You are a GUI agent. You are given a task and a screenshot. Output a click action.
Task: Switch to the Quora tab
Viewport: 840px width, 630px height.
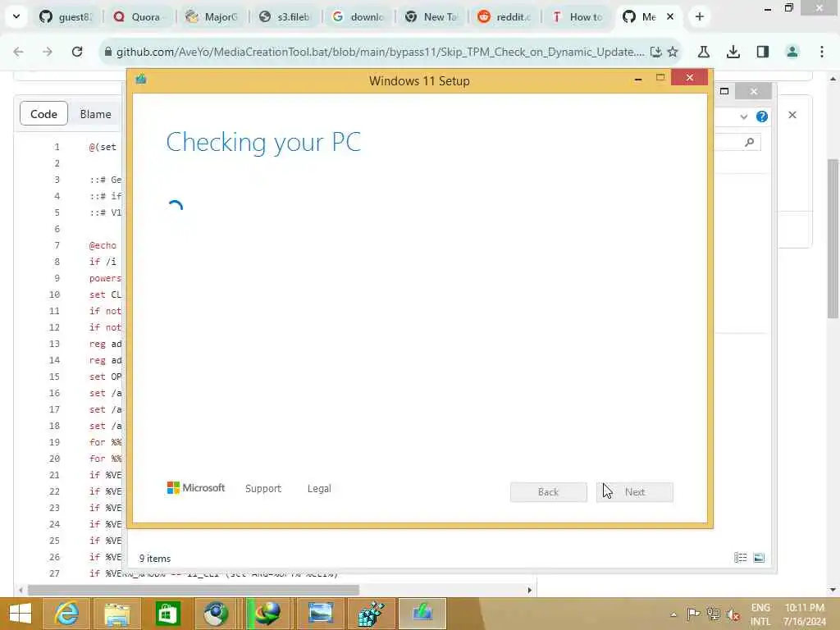138,16
